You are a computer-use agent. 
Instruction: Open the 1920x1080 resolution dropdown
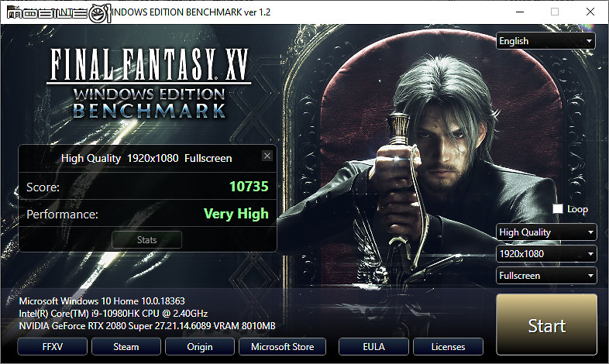click(546, 254)
